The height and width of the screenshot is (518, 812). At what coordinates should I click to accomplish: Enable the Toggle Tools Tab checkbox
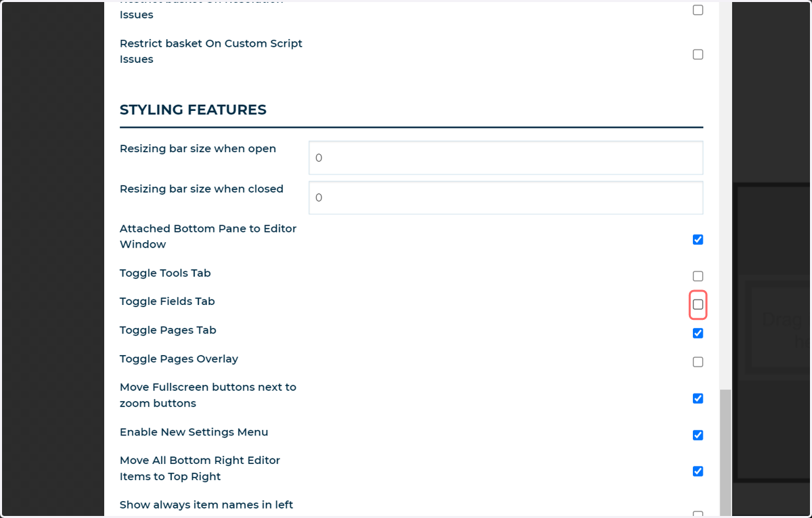coord(698,276)
